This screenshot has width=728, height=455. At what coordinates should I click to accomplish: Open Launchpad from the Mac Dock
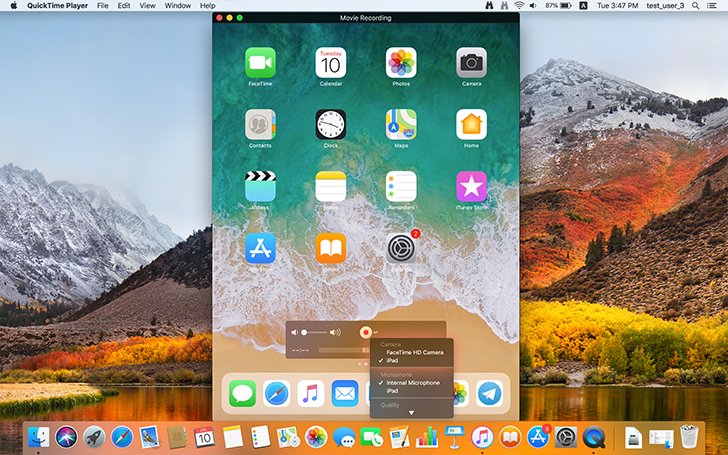coord(94,437)
